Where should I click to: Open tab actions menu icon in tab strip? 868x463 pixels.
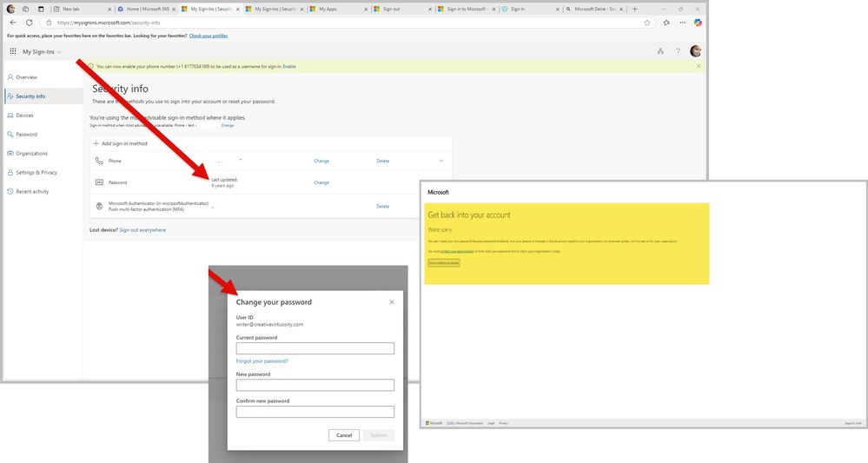tap(41, 9)
